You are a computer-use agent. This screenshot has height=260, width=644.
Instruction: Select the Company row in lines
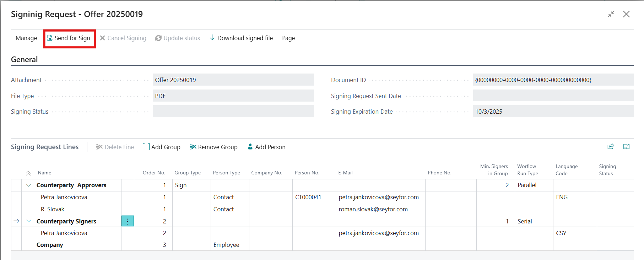(x=50, y=245)
